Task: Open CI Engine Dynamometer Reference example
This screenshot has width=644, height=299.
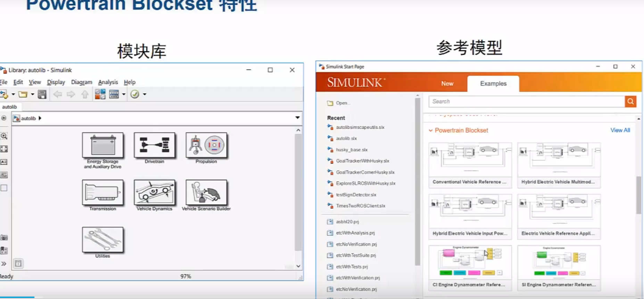Action: 470,268
